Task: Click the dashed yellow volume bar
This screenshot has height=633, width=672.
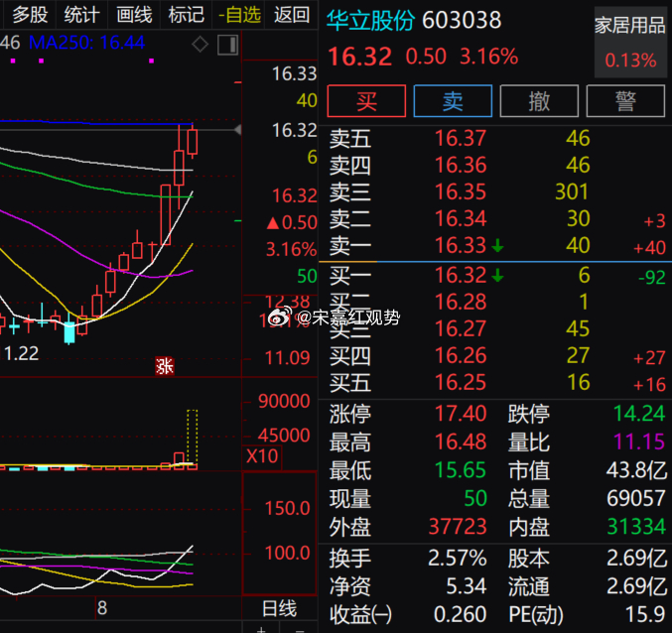Action: point(192,438)
